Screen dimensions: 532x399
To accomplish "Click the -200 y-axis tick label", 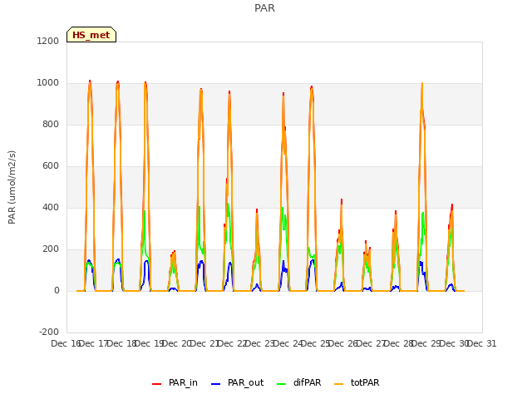I will (x=49, y=332).
